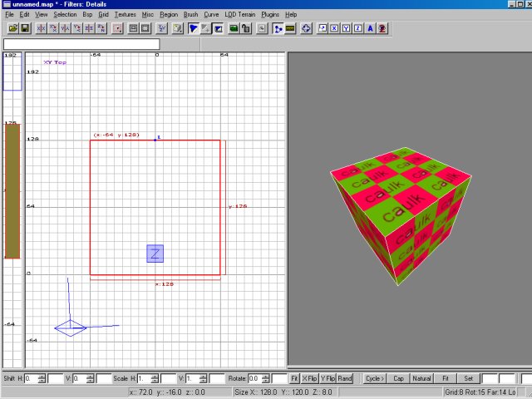
Task: Click the X-axis flip toolbar icon
Action: coord(41,28)
